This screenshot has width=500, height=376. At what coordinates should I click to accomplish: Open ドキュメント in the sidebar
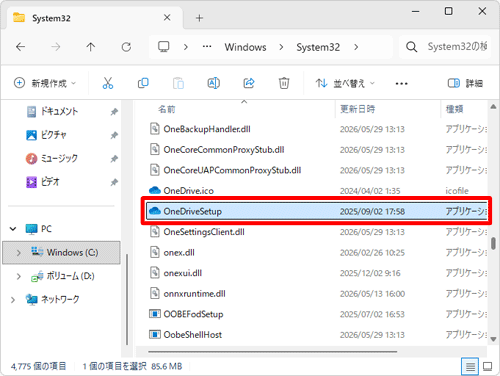coord(59,111)
